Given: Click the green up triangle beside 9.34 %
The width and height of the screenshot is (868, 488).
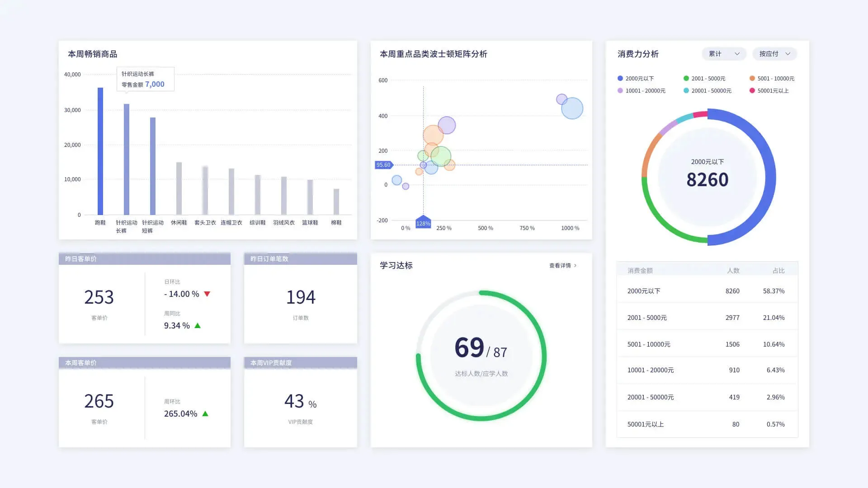Looking at the screenshot, I should pyautogui.click(x=198, y=326).
